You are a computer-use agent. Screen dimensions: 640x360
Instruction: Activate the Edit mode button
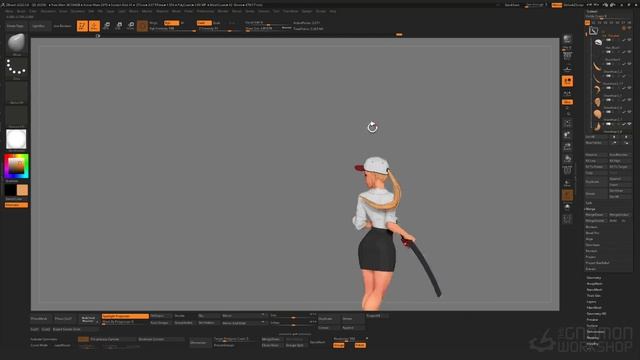[82, 26]
